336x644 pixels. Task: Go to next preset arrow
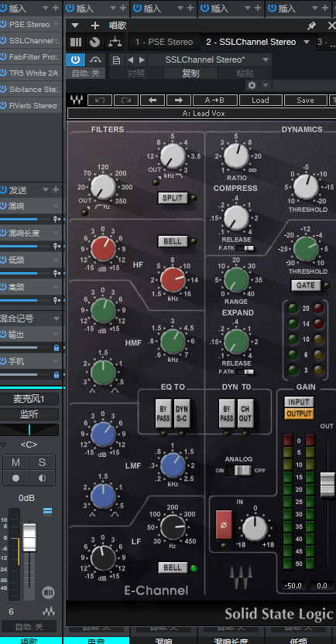142,60
